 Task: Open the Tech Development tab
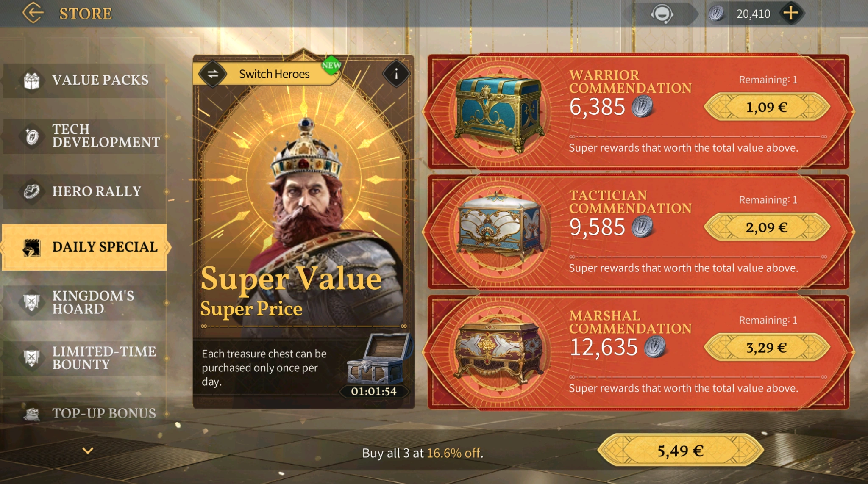click(84, 136)
